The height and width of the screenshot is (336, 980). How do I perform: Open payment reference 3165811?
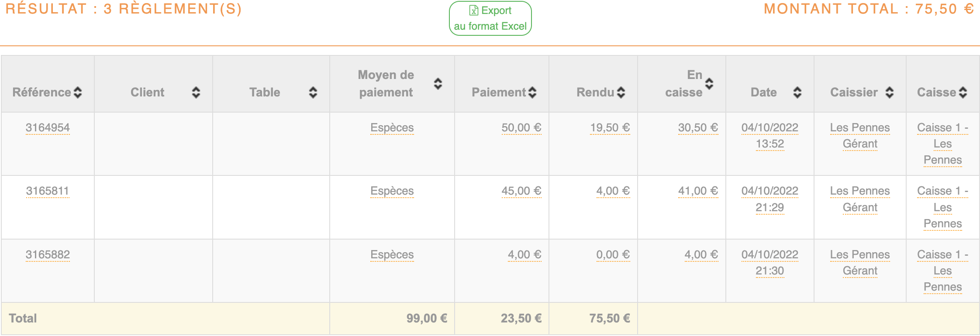48,191
